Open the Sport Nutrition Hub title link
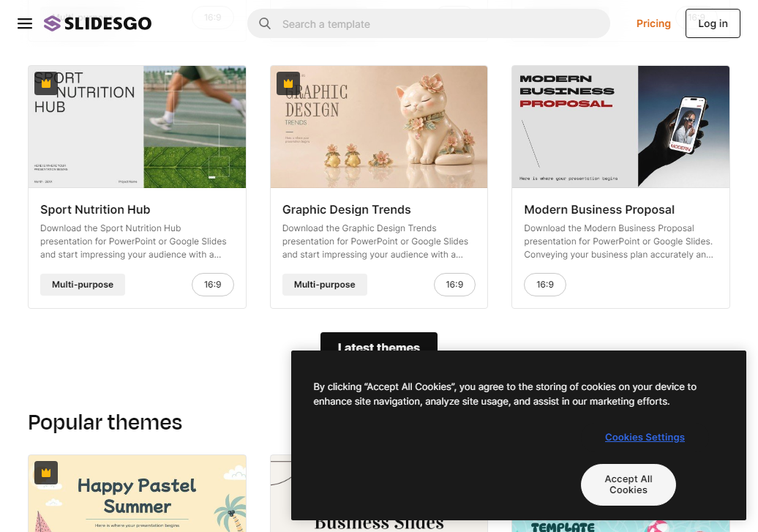Image resolution: width=758 pixels, height=532 pixels. (x=95, y=209)
